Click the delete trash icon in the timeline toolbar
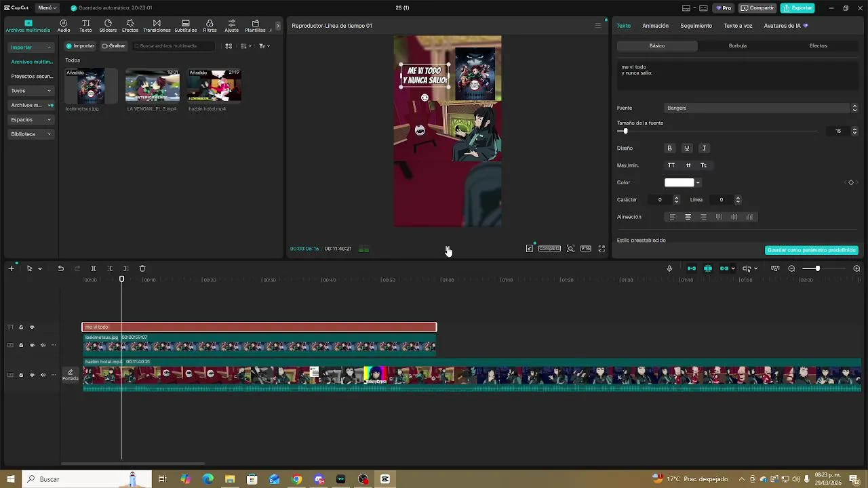 142,268
